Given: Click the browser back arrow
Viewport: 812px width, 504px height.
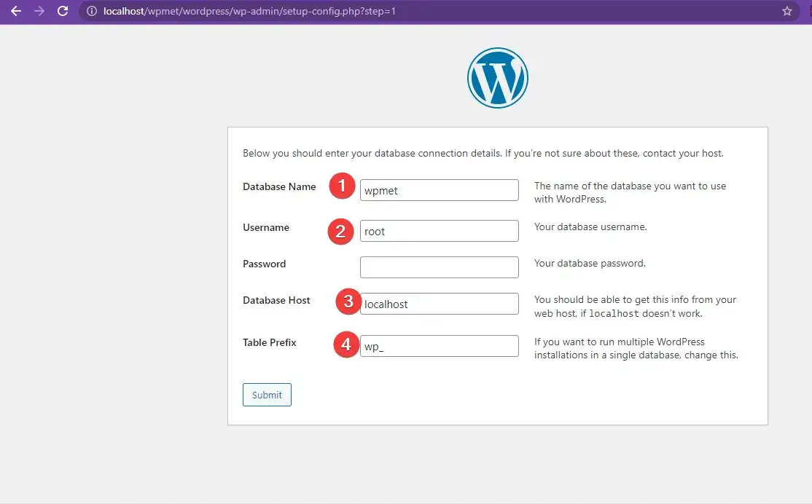Looking at the screenshot, I should (x=16, y=11).
